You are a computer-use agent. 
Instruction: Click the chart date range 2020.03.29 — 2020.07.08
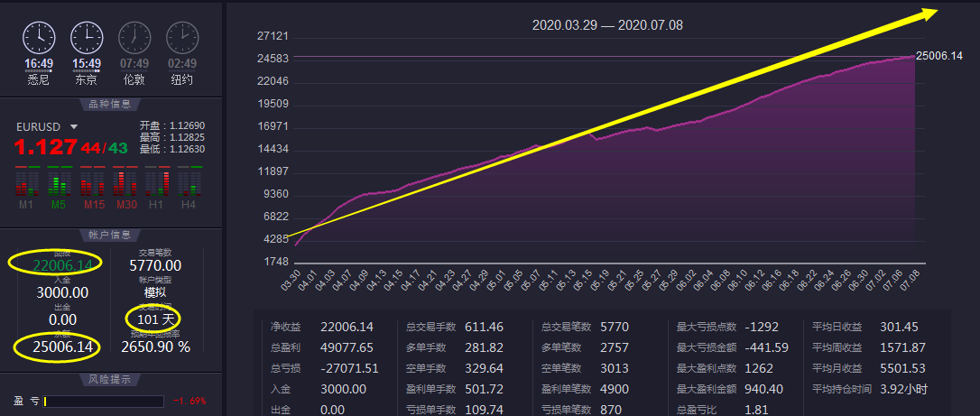tap(607, 25)
